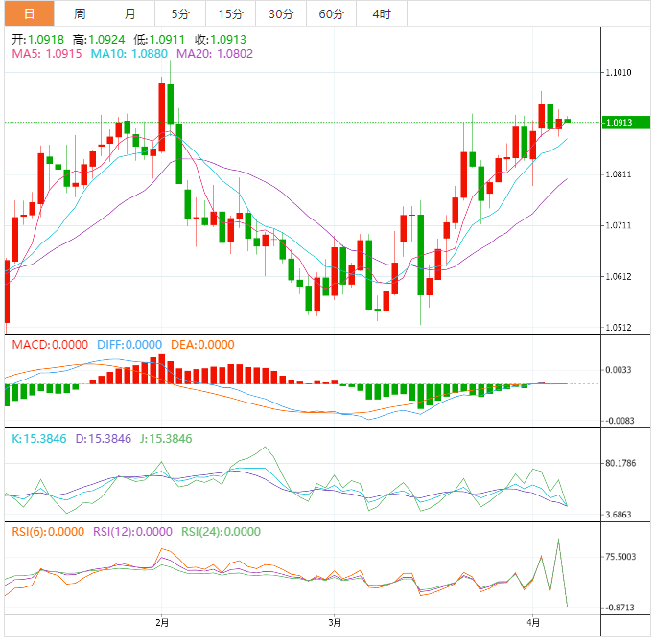Open the 月 monthly chart tab
This screenshot has height=644, width=655.
[129, 13]
